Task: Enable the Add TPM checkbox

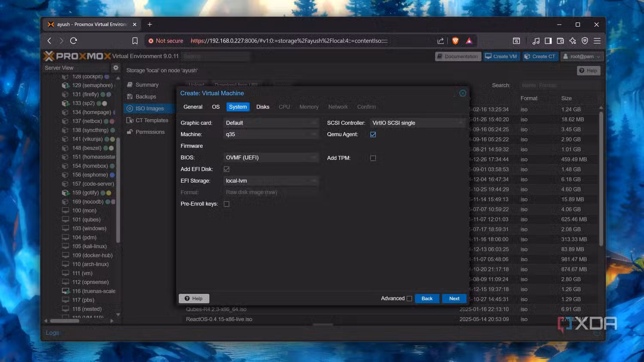Action: [373, 158]
